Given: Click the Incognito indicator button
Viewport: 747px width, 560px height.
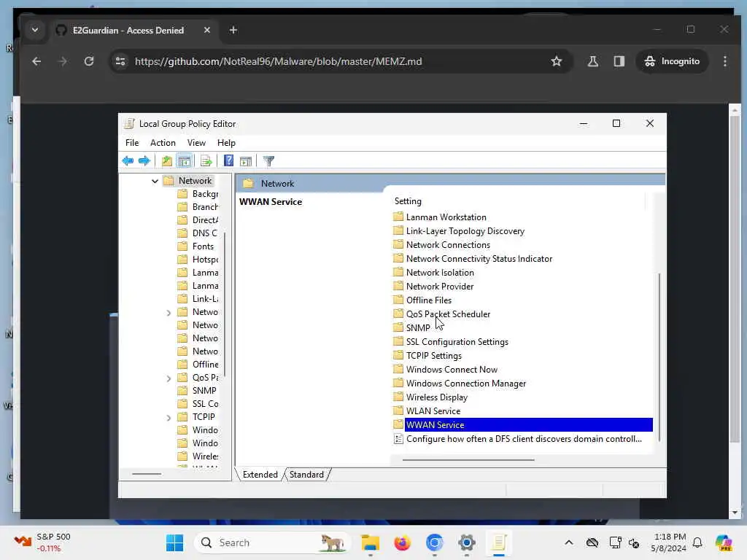Looking at the screenshot, I should coord(672,61).
